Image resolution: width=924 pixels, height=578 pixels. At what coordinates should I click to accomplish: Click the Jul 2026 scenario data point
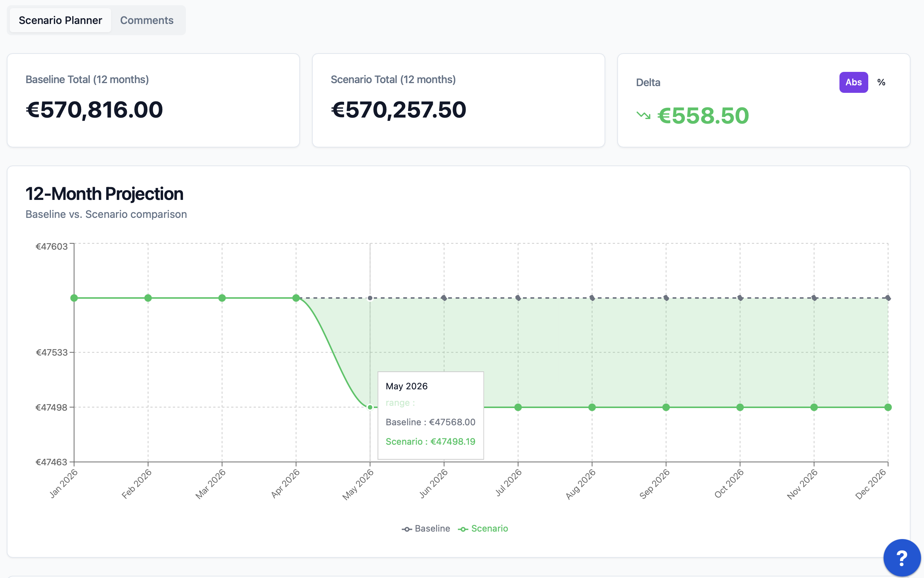(x=518, y=407)
